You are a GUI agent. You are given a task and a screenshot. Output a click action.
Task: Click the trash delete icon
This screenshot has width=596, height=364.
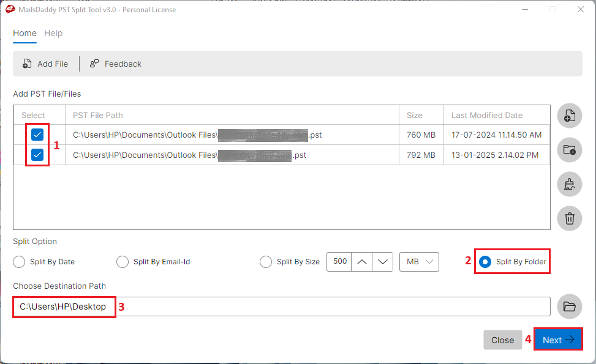[x=570, y=218]
